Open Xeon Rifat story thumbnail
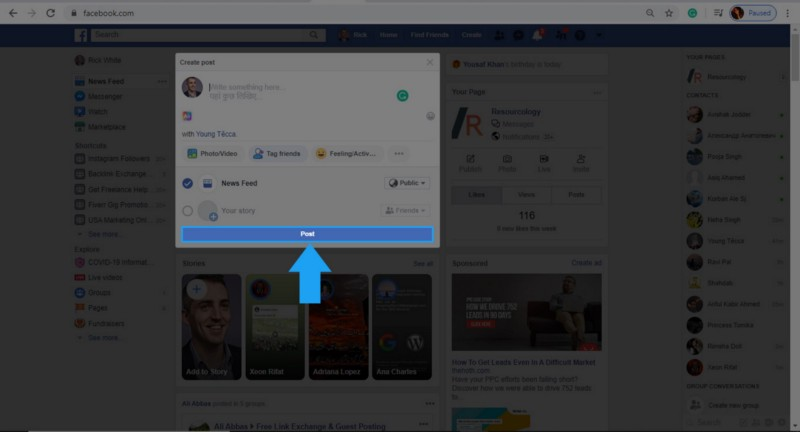The image size is (800, 432). coord(275,327)
